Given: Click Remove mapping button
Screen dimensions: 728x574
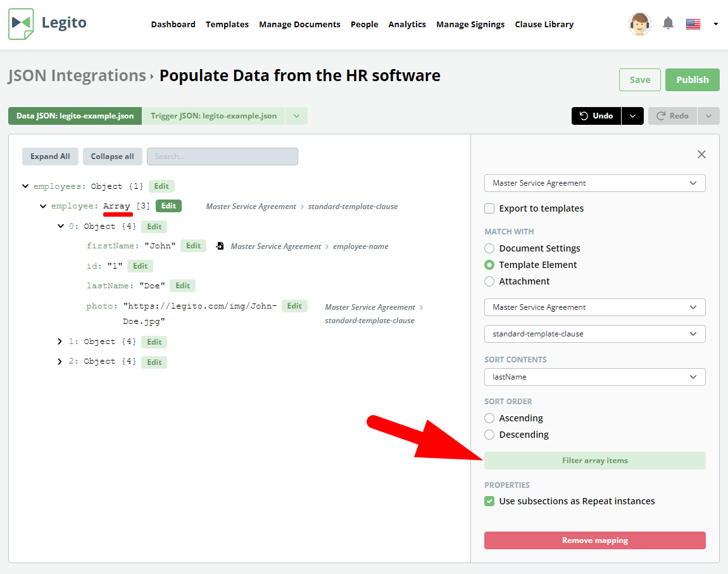Looking at the screenshot, I should tap(595, 540).
